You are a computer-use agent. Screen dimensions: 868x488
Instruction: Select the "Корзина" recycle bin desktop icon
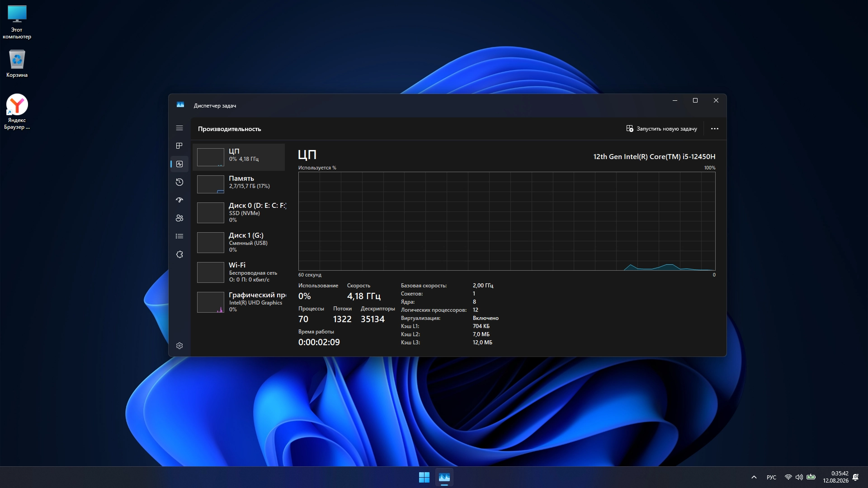17,63
